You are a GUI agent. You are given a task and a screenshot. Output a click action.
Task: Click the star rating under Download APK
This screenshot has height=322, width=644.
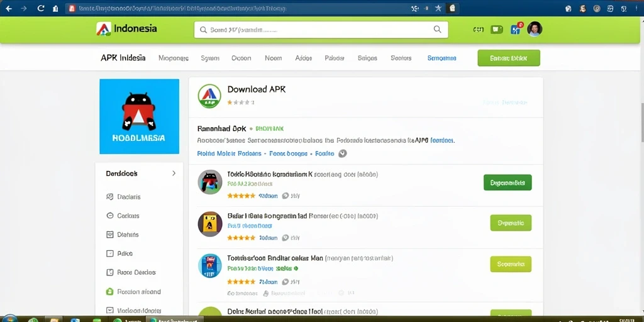pyautogui.click(x=241, y=103)
